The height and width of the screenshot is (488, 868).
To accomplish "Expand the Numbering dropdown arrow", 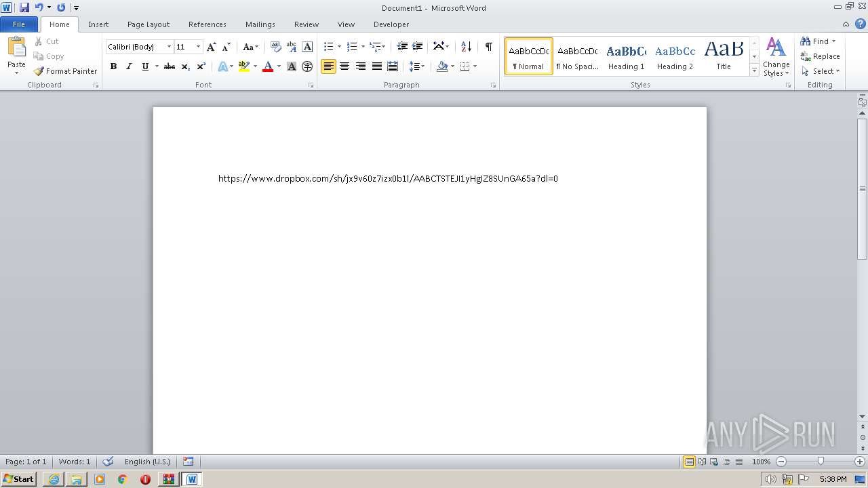I will (363, 47).
